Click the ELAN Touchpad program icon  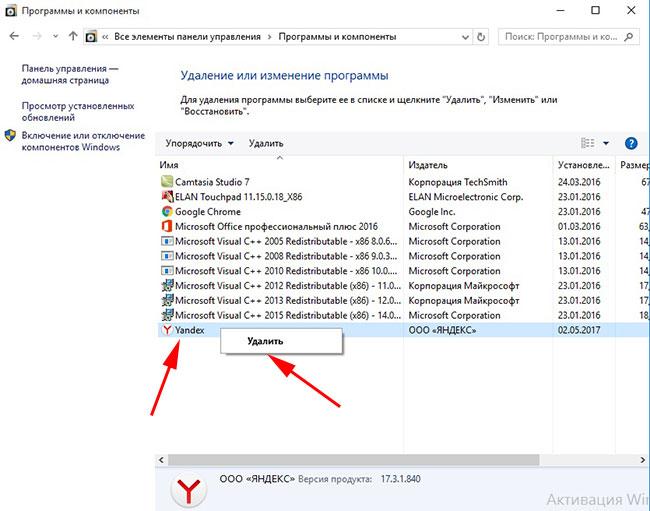[167, 197]
